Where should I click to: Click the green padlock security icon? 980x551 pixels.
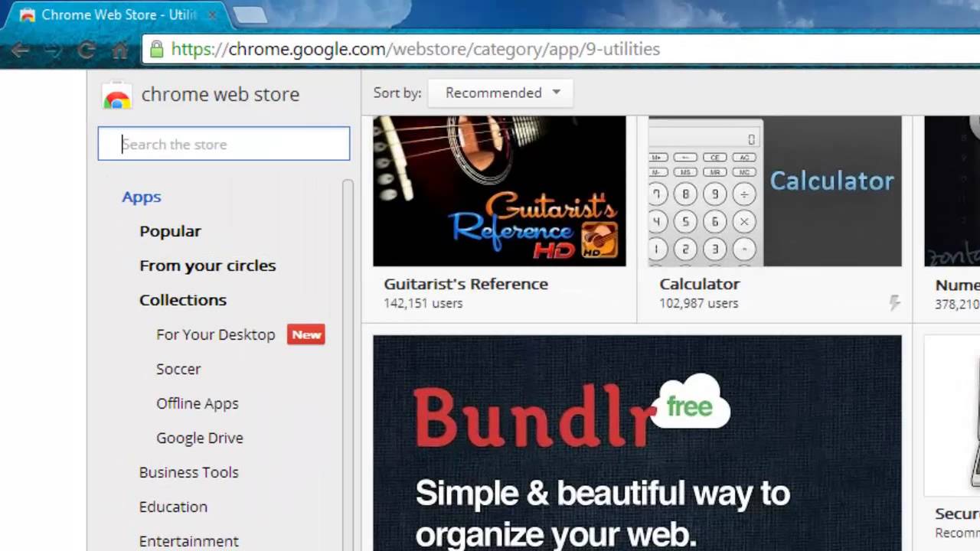[x=157, y=49]
